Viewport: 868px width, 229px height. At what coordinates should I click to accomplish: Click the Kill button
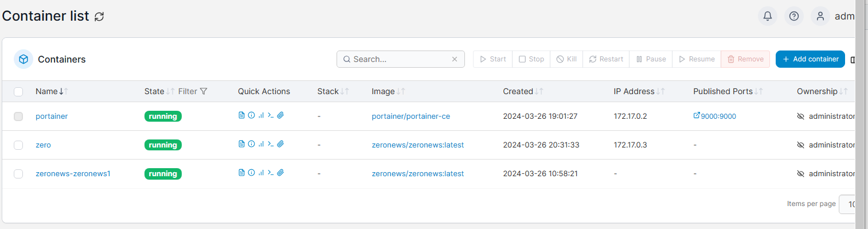[x=566, y=59]
